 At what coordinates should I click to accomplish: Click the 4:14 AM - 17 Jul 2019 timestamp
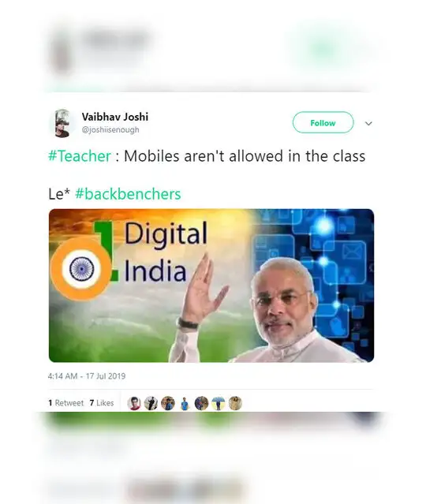(x=87, y=376)
